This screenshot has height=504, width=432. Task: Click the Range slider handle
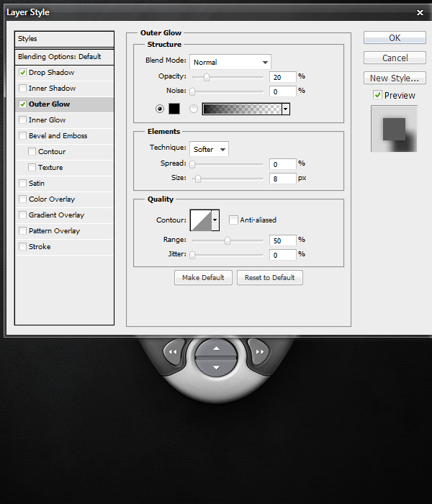click(228, 240)
